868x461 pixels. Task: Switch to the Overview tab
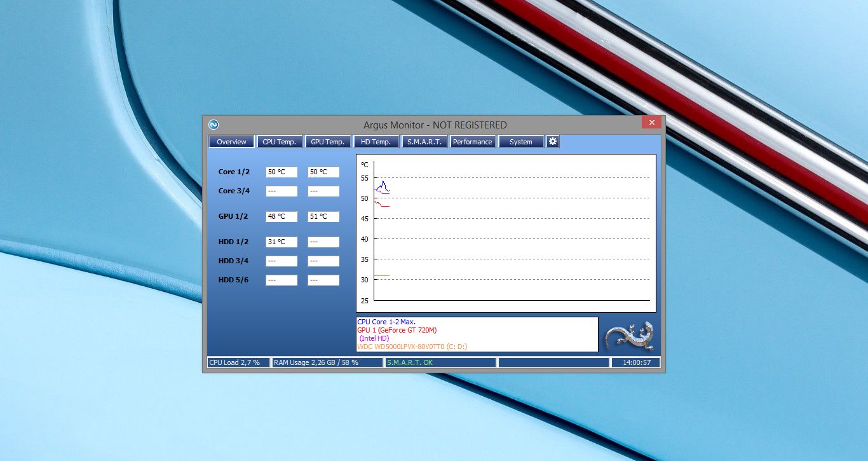[x=231, y=142]
